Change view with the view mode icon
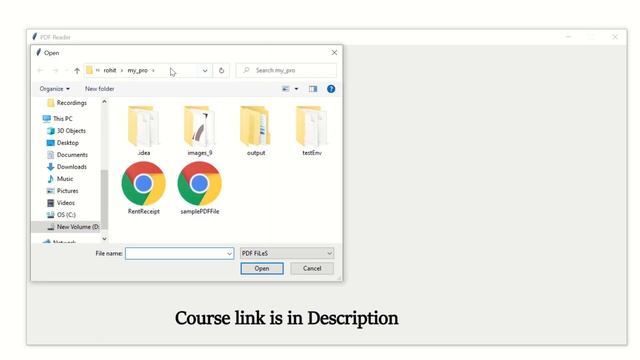Image resolution: width=640 pixels, height=360 pixels. tap(286, 89)
